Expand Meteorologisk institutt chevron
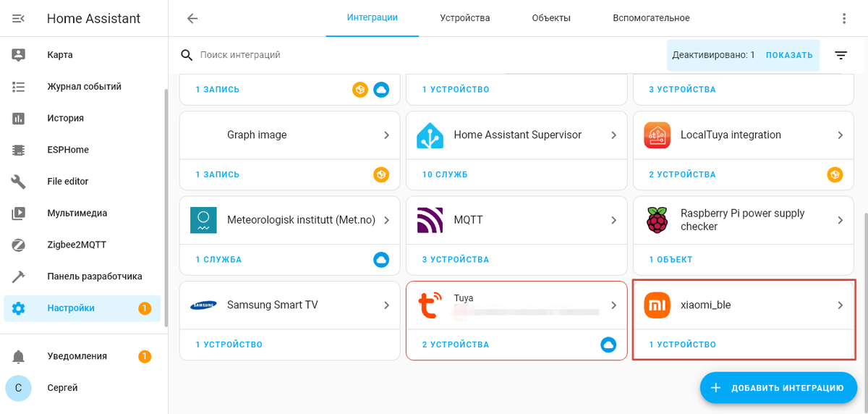This screenshot has width=868, height=414. pos(387,220)
